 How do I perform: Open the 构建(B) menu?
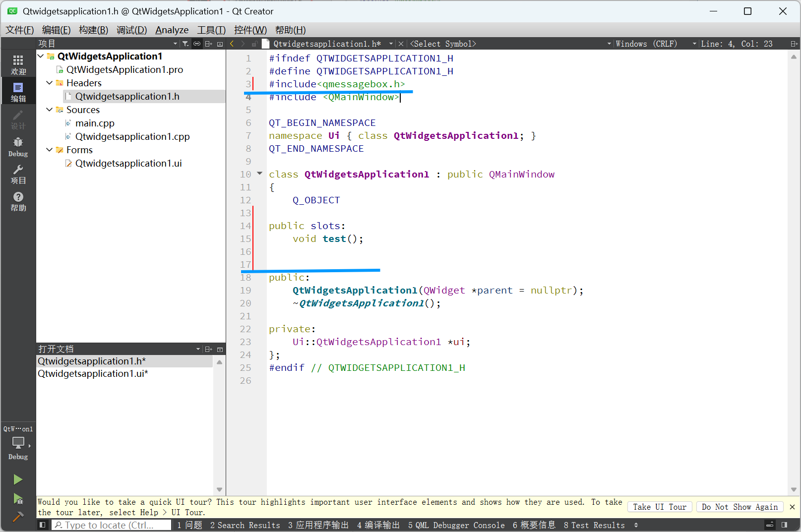point(93,30)
